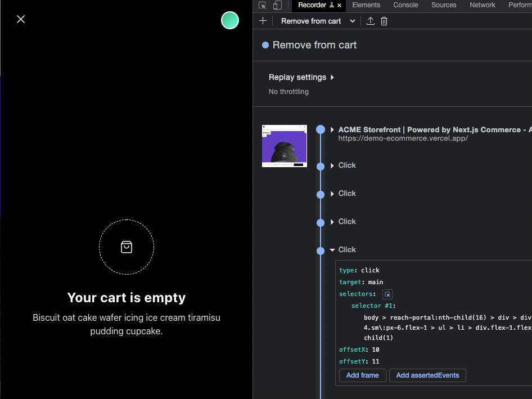This screenshot has width=532, height=399.
Task: Click the Add assertedEvents button
Action: click(427, 375)
